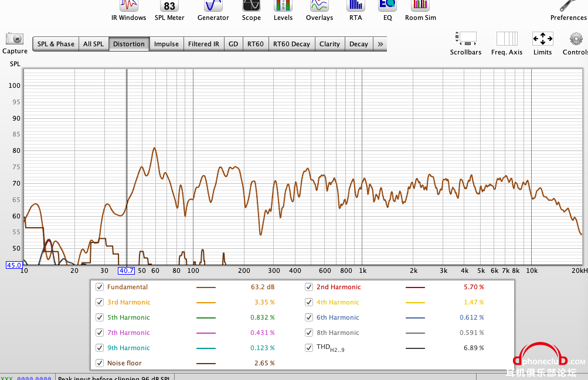Toggle 8th Harmonic trace
The image size is (588, 380).
point(308,333)
